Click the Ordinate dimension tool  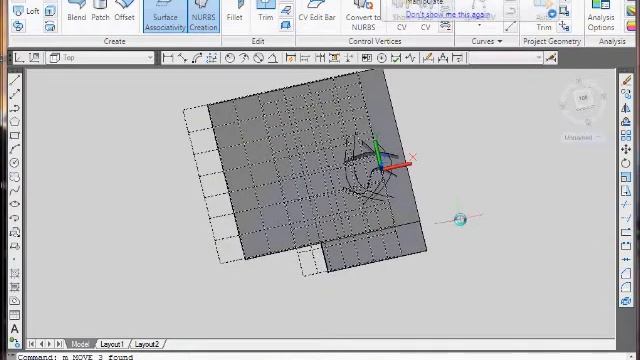tap(211, 58)
